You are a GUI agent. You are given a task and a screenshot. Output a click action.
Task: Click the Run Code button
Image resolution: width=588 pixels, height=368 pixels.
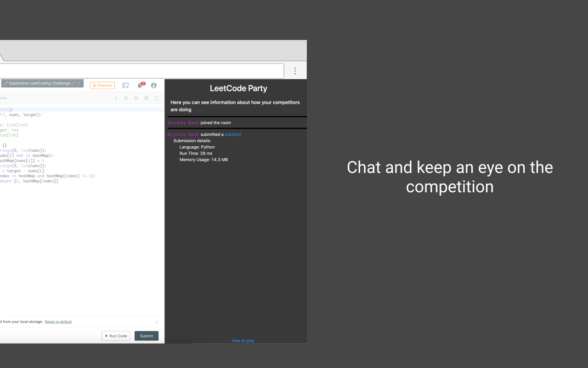116,336
